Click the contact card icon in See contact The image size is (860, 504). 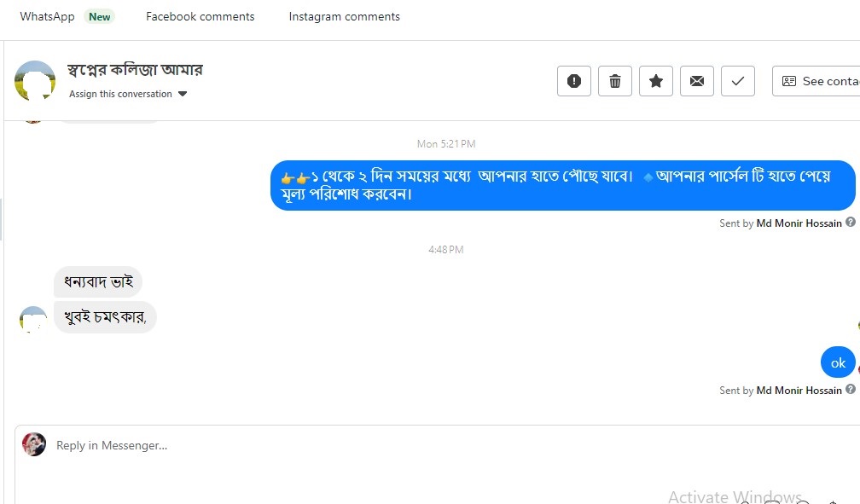pos(789,81)
